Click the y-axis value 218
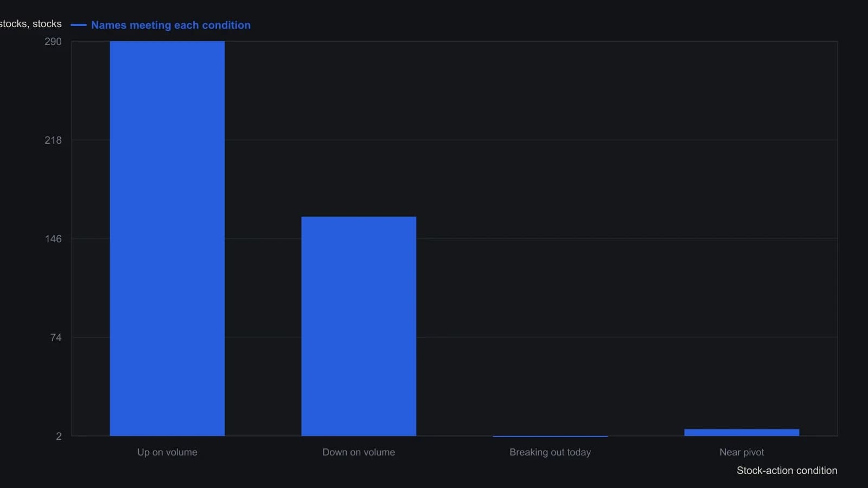The height and width of the screenshot is (488, 868). pyautogui.click(x=53, y=140)
